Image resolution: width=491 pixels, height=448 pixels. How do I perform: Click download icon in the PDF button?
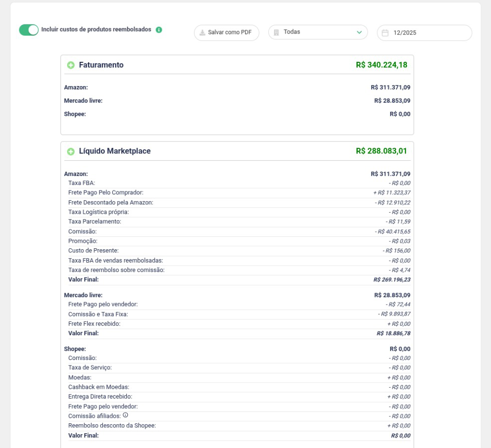pyautogui.click(x=202, y=33)
